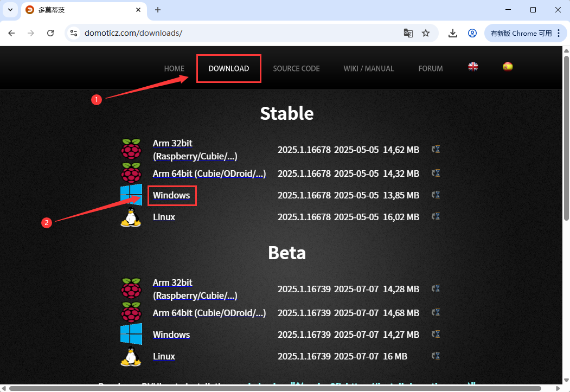The image size is (570, 392).
Task: Download Beta Arm 32bit (Raspberry/Cubie) link
Action: click(195, 289)
